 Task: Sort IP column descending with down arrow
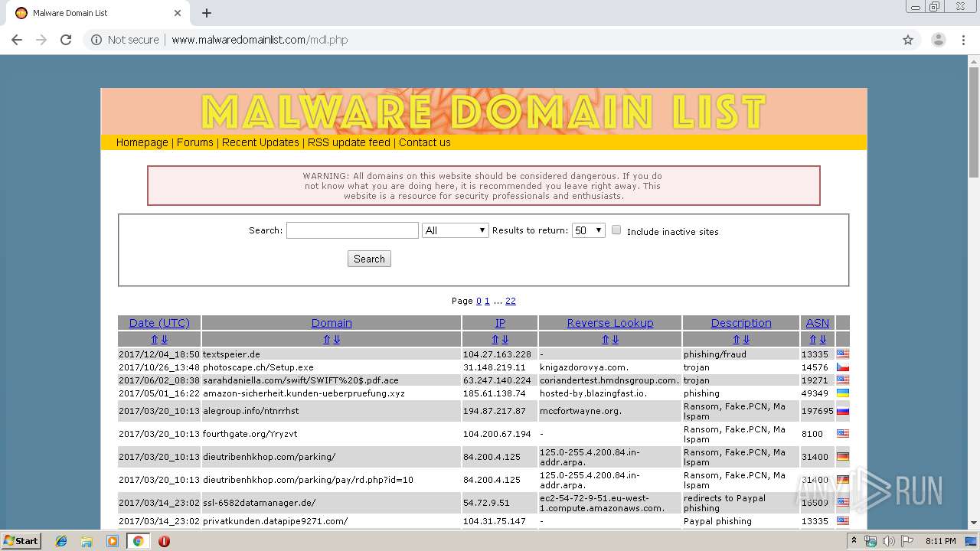point(505,340)
